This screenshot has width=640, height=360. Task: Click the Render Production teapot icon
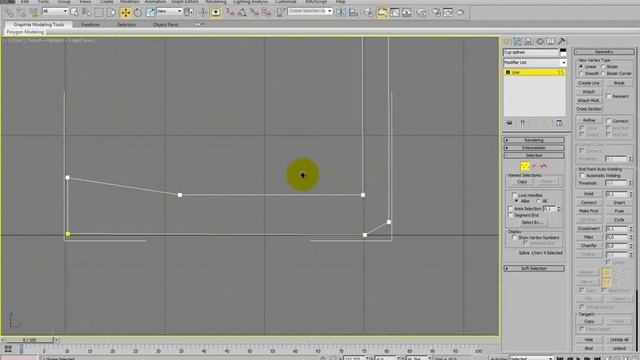coord(461,13)
